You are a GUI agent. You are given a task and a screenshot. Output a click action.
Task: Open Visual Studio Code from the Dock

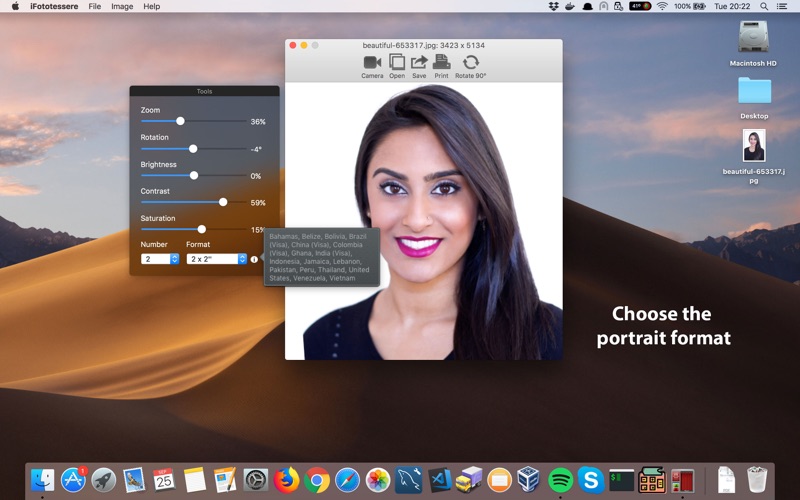pos(439,480)
